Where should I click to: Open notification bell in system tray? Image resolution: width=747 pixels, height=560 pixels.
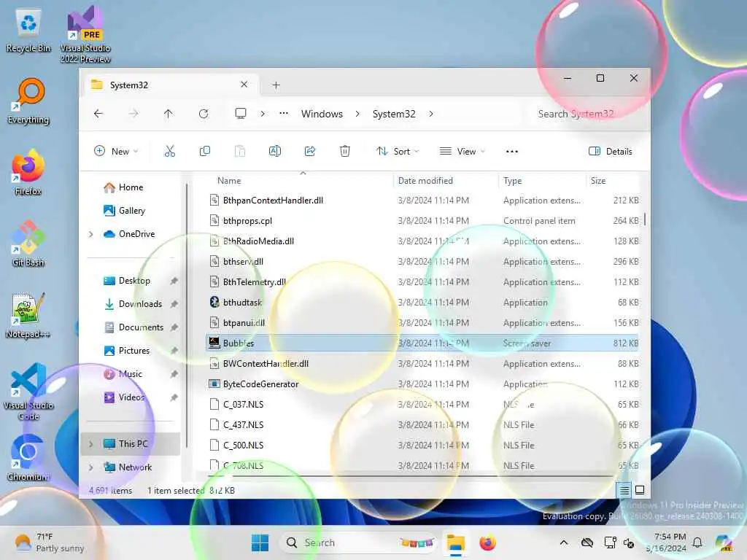coord(697,542)
